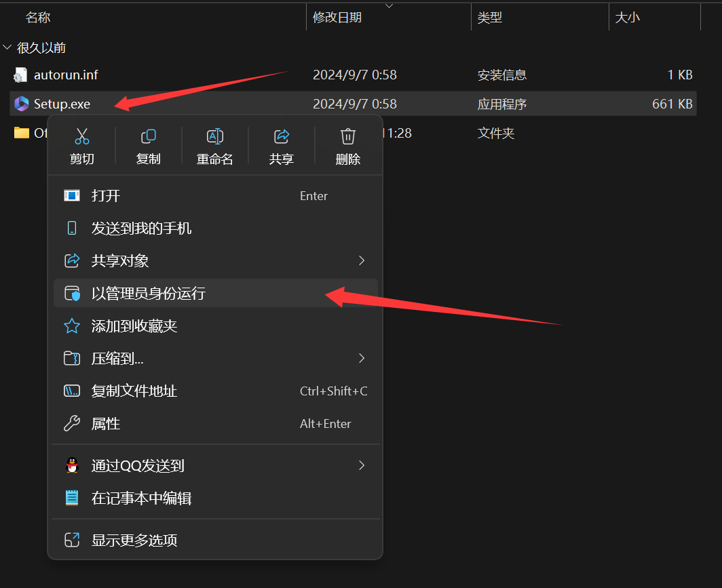
Task: Select 打开 (Open) from context menu
Action: coord(106,196)
